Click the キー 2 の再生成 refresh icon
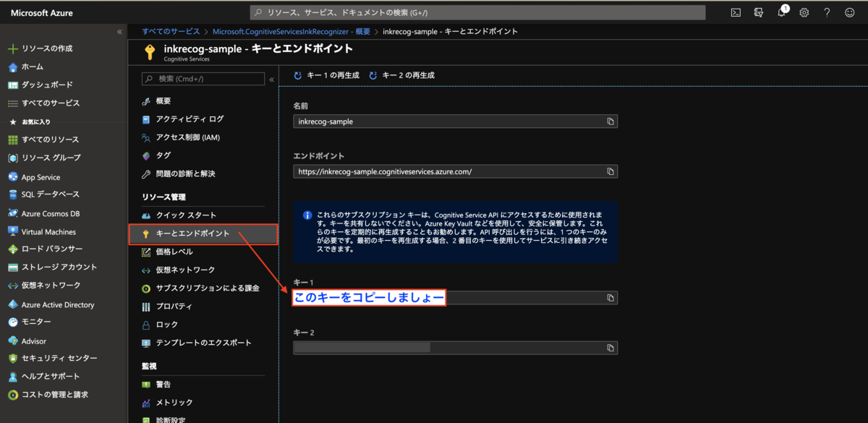Image resolution: width=868 pixels, height=423 pixels. pyautogui.click(x=373, y=75)
